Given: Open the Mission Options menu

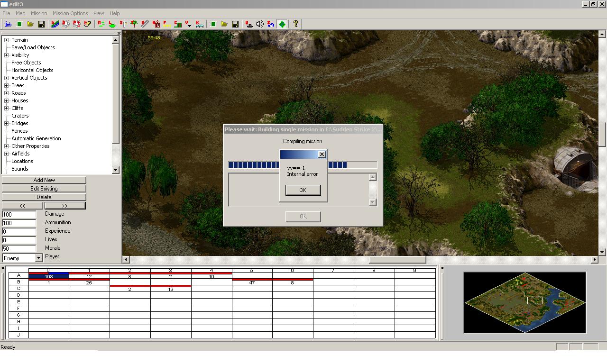Looking at the screenshot, I should click(x=70, y=13).
